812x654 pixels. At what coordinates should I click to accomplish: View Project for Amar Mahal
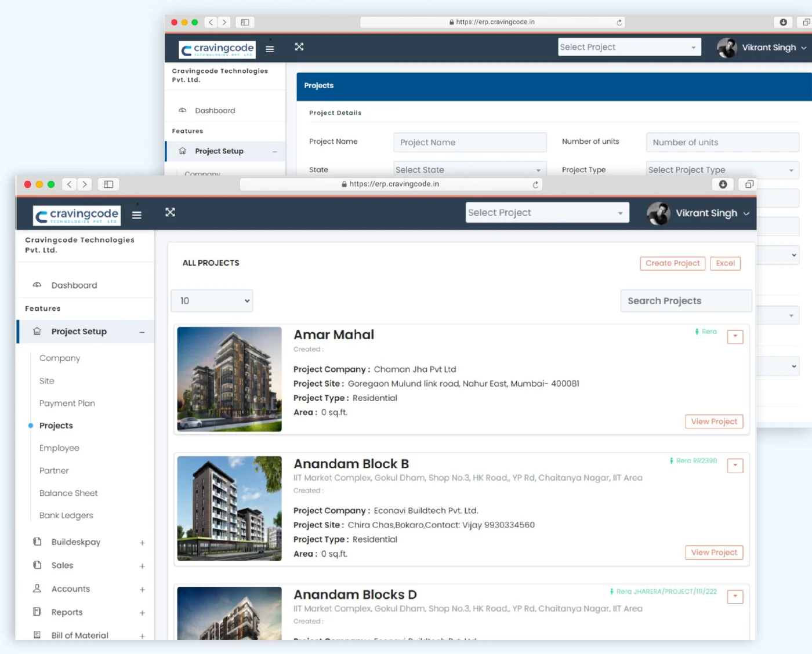click(x=714, y=422)
